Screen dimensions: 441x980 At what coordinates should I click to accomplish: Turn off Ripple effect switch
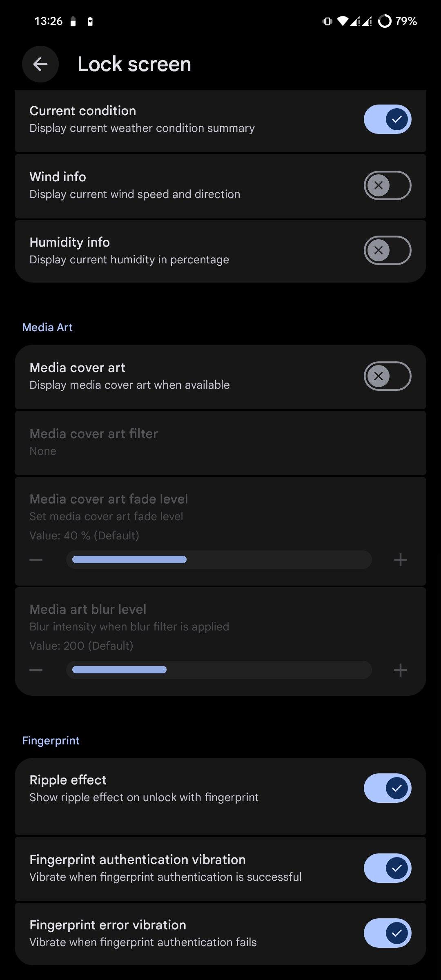(387, 788)
